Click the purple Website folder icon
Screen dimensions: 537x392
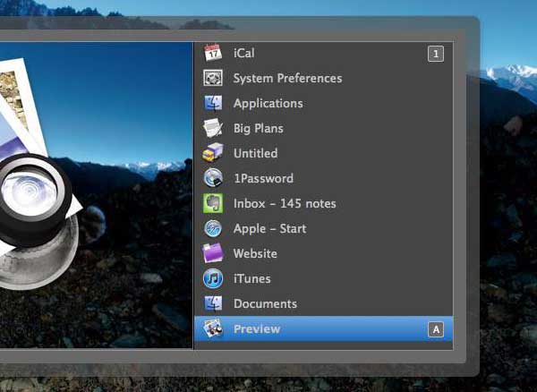click(x=213, y=253)
